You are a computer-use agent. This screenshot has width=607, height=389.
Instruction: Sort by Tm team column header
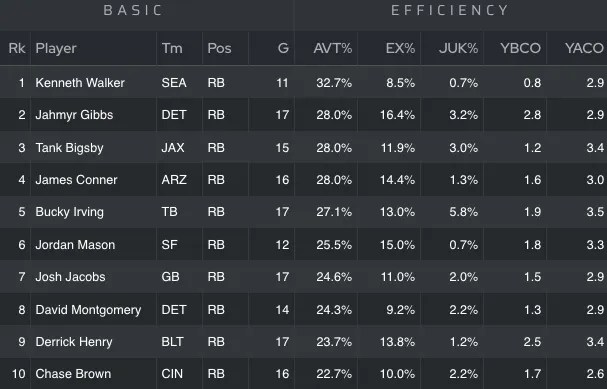click(172, 48)
